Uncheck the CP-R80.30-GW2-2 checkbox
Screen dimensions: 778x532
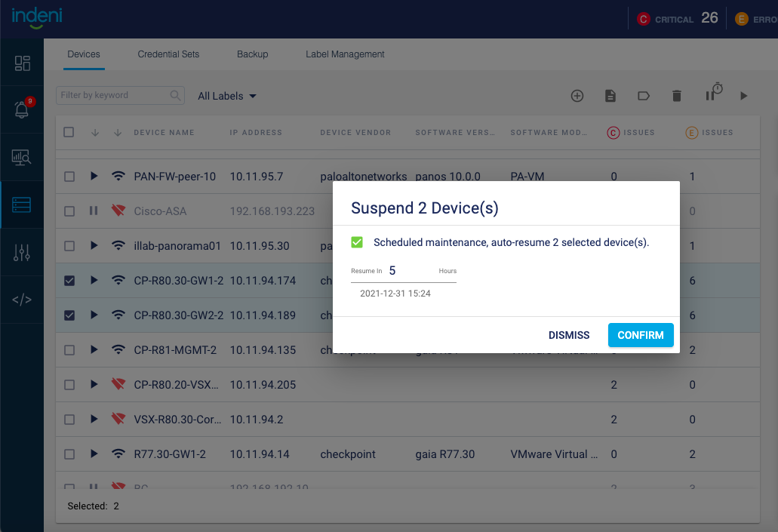(x=69, y=315)
